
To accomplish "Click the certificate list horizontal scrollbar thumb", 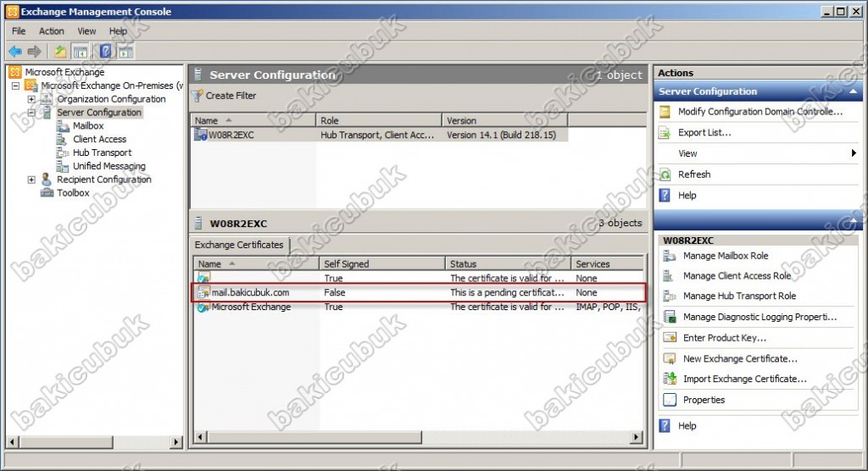I will [314, 437].
